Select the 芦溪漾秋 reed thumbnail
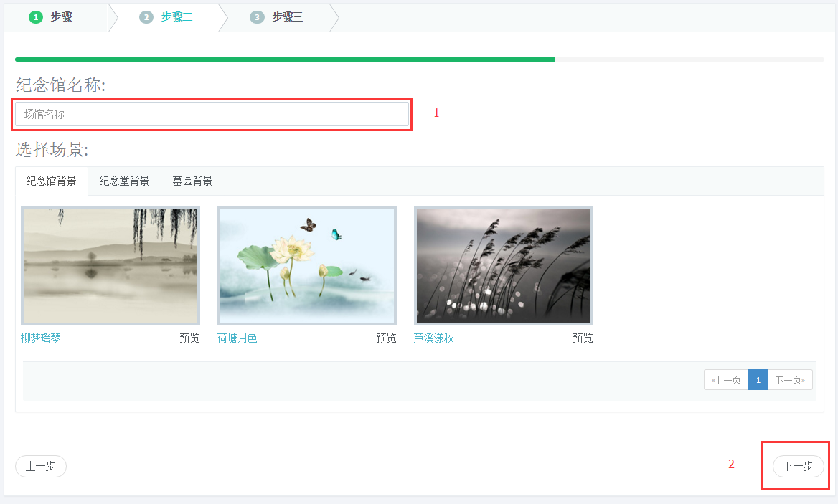This screenshot has height=504, width=838. coord(504,266)
